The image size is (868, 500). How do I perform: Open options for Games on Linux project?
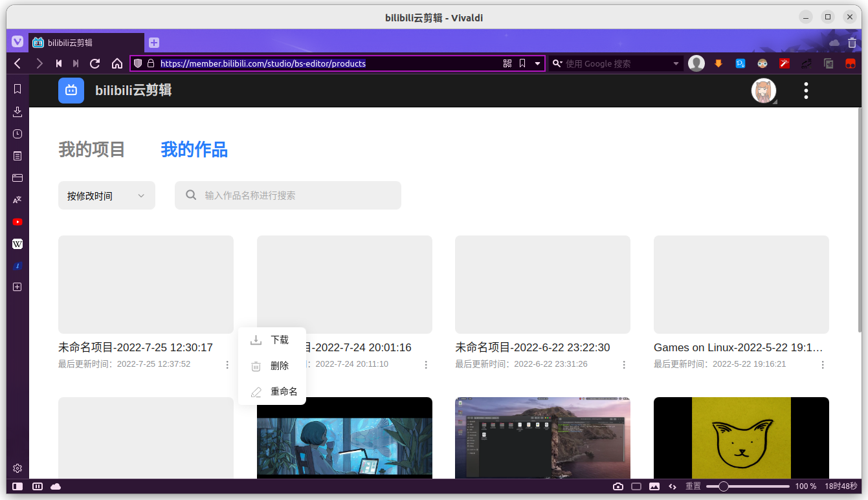point(823,365)
